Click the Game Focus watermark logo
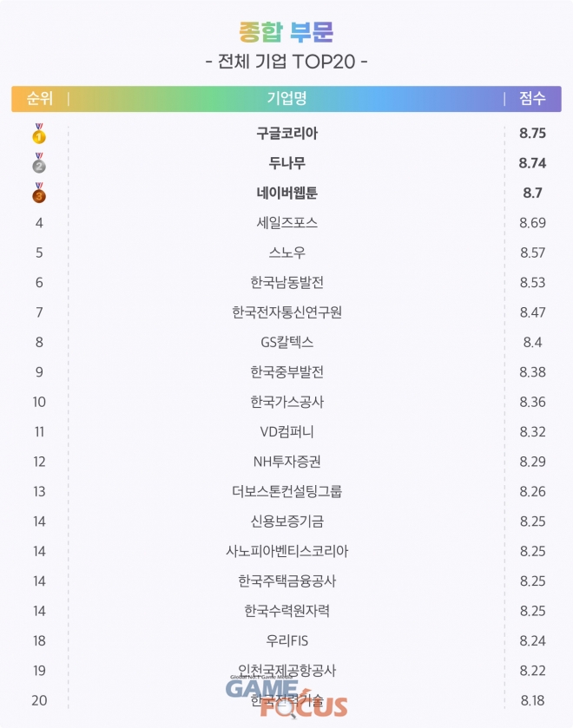573x728 pixels. point(286,694)
